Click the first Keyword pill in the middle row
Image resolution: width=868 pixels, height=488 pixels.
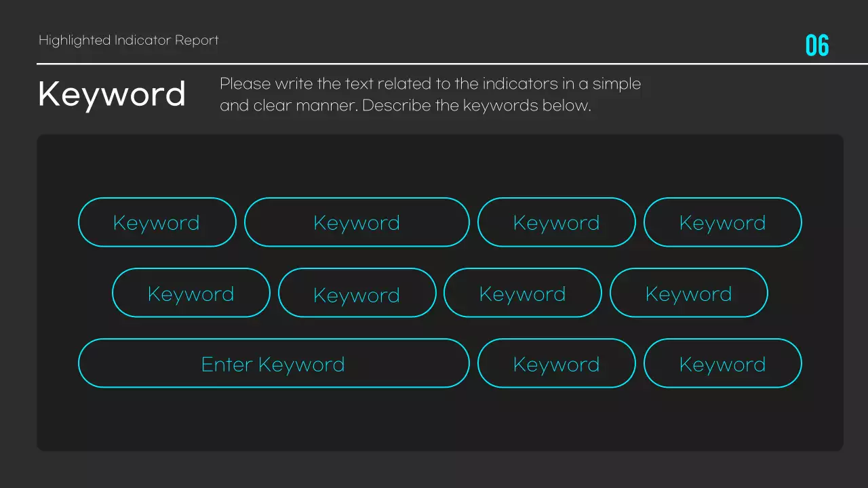(191, 293)
